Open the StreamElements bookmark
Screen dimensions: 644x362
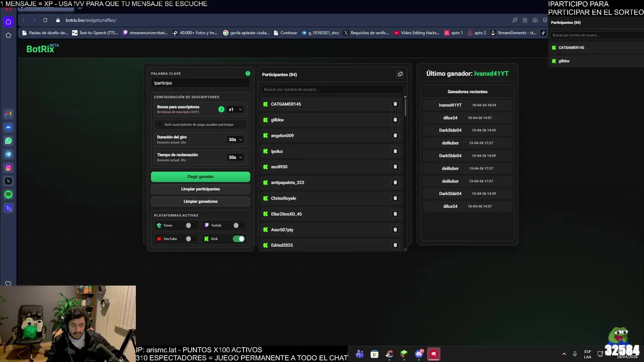point(513,33)
